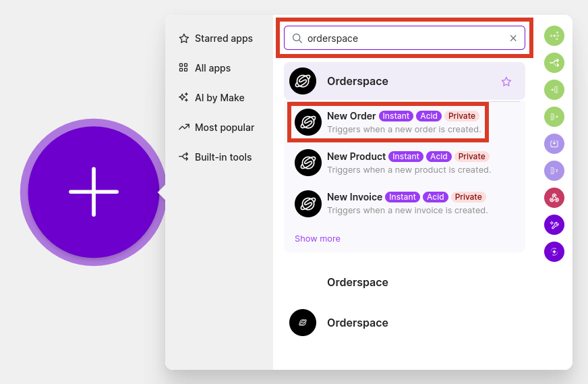Screen dimensions: 588x384
Task: Add the light purple Text aggregator tool
Action: click(x=554, y=171)
